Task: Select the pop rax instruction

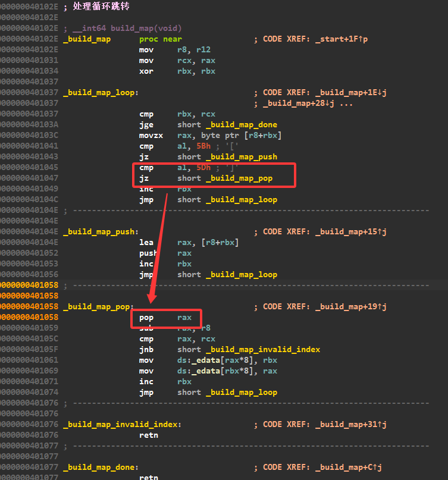Action: (x=165, y=318)
